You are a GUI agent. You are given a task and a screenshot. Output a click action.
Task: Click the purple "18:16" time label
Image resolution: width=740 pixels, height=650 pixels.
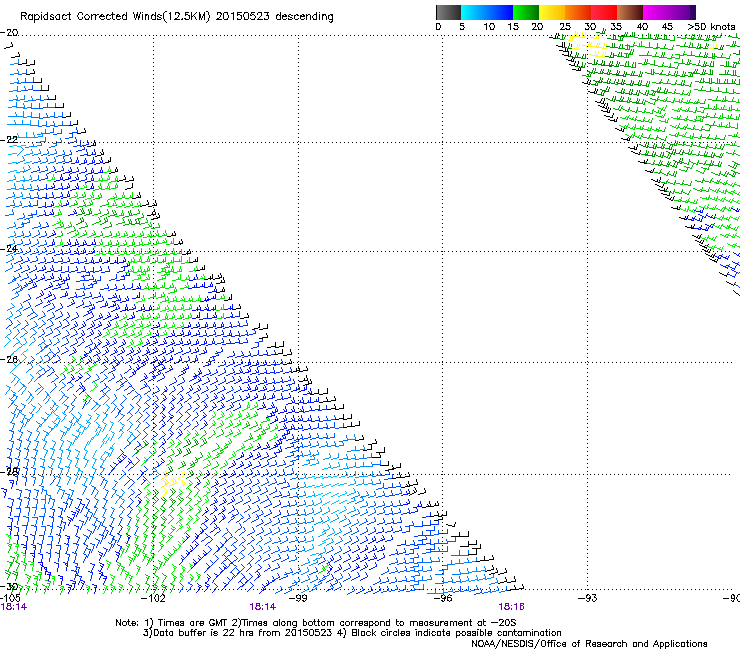(512, 607)
